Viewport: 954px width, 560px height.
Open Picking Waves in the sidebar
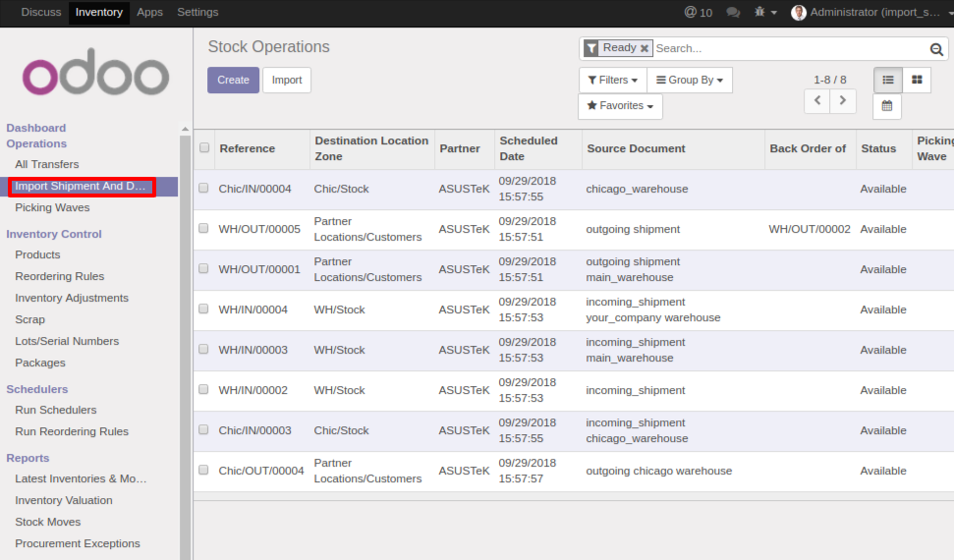52,207
